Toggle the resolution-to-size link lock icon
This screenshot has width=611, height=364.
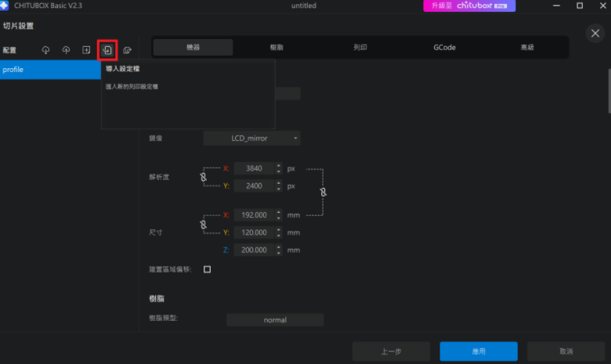323,192
